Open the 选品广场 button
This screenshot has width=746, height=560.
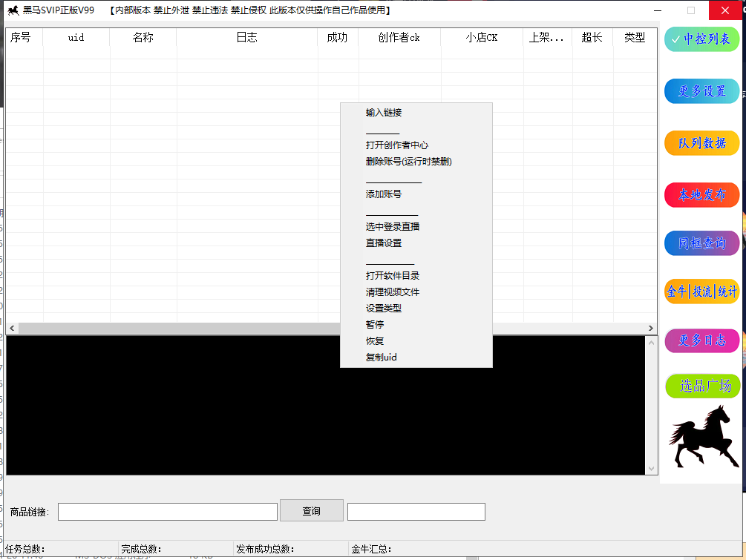(701, 386)
